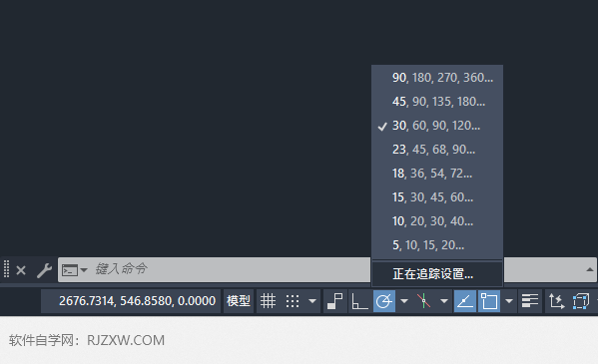
Task: Open isometric drafting dropdown arrow
Action: 444,301
